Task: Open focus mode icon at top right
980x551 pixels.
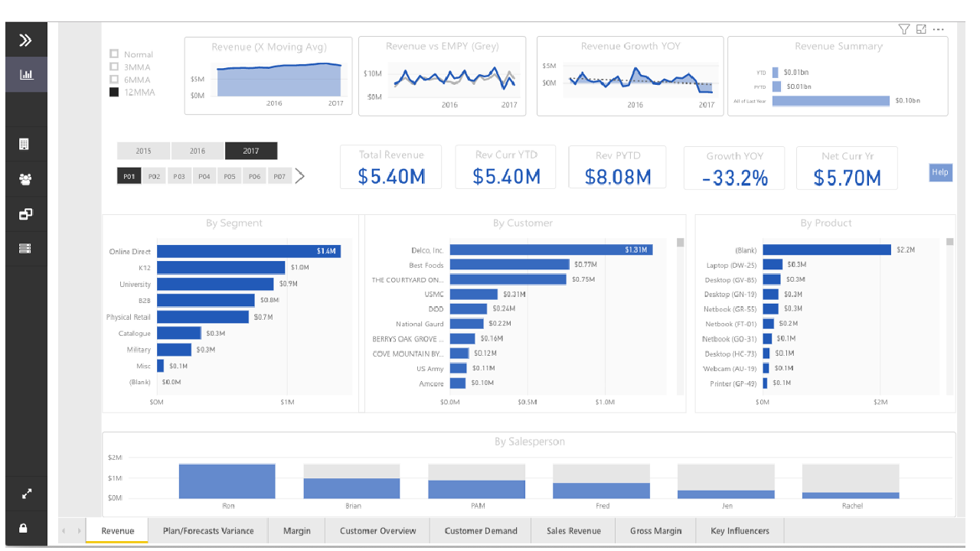Action: click(x=921, y=29)
